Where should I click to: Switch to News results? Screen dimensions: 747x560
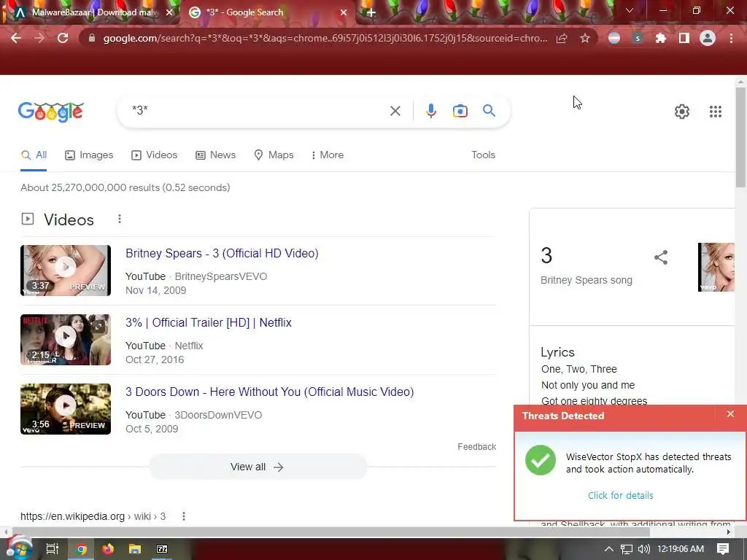click(x=216, y=155)
